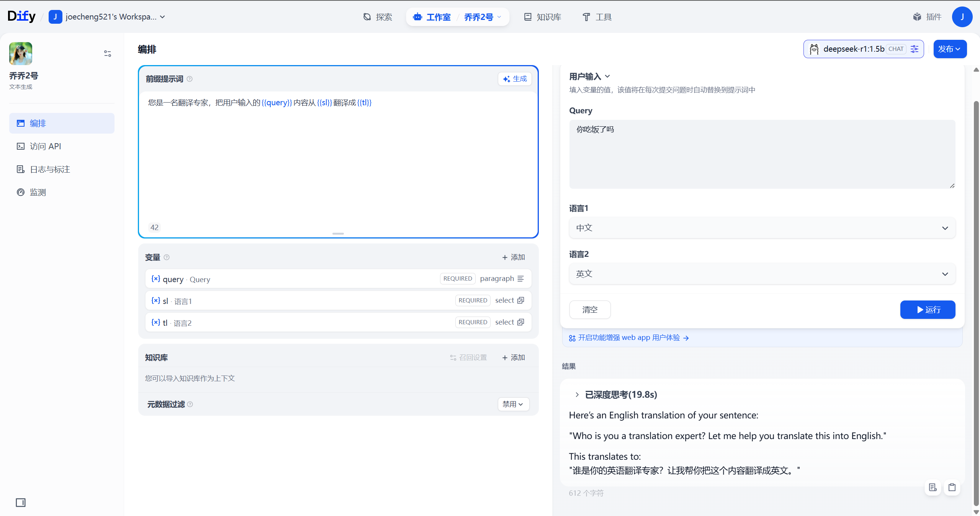Copy result using clipboard icon
The image size is (980, 516).
click(952, 487)
